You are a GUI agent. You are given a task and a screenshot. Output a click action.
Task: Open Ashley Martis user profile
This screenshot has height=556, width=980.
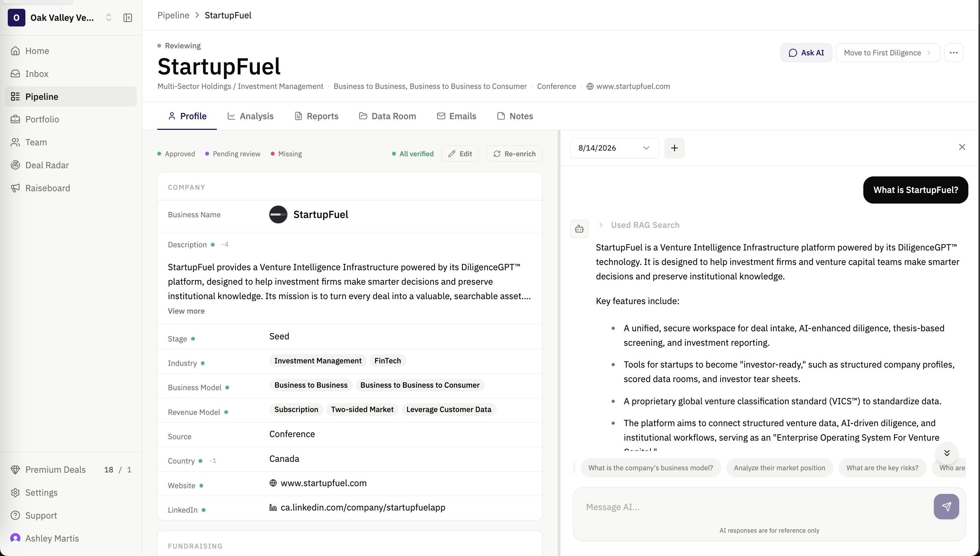point(71,538)
